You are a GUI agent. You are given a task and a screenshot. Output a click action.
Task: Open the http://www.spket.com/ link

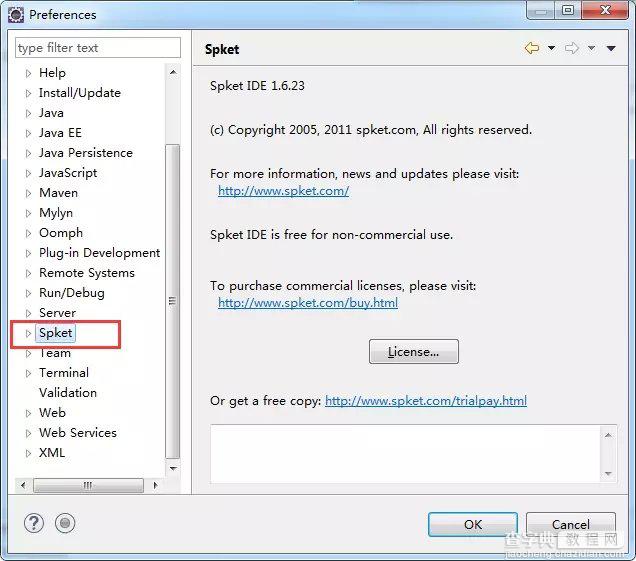(284, 191)
